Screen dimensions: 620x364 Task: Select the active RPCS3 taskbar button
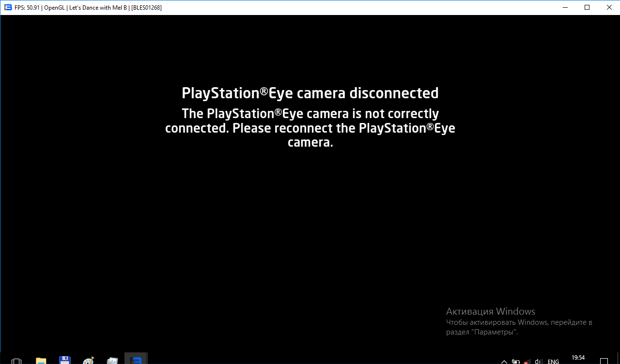point(136,359)
